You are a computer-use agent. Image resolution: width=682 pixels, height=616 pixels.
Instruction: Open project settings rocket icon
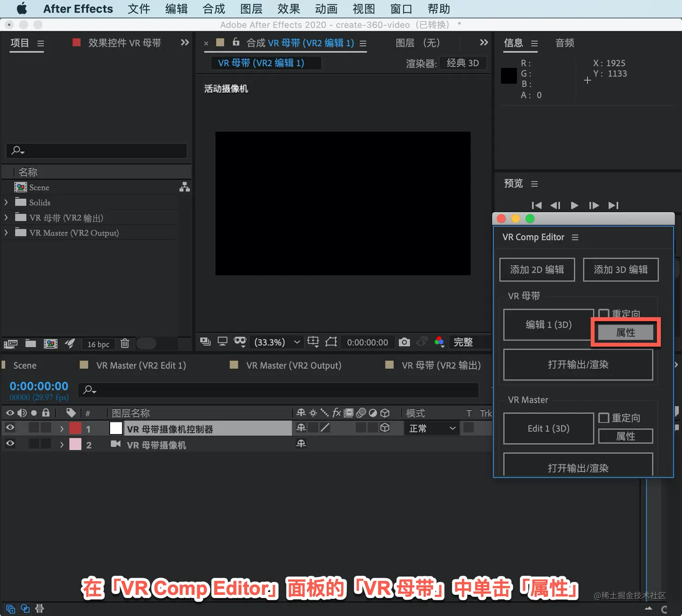(x=70, y=343)
